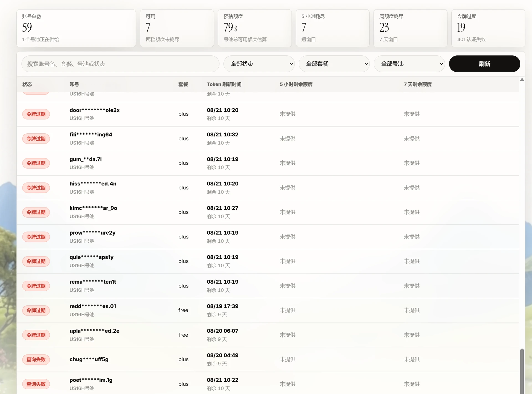Image resolution: width=532 pixels, height=394 pixels.
Task: Click 查询失败 badge for chug****uff5g
Action: [36, 360]
